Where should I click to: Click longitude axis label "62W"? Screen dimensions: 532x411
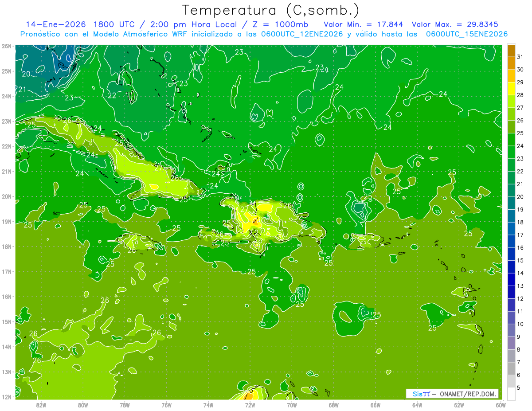459,405
